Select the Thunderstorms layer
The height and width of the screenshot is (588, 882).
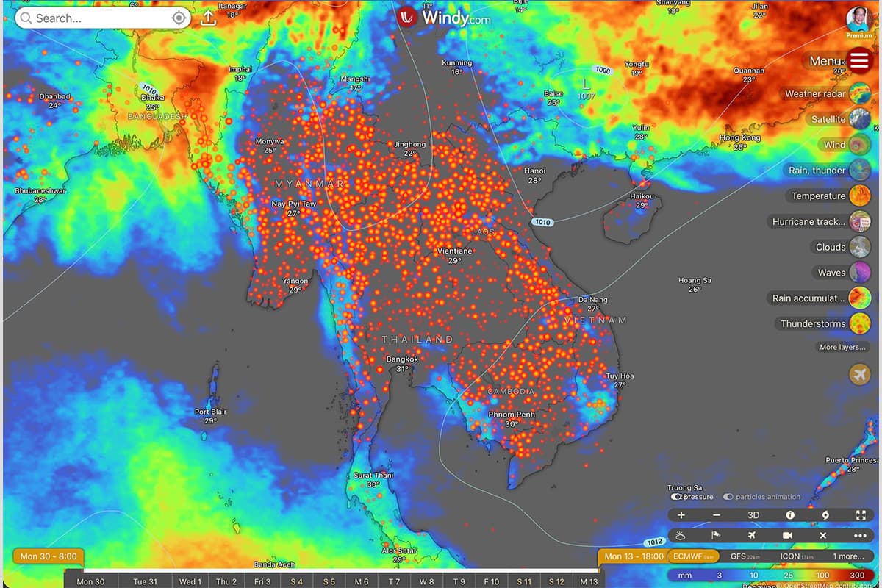tap(858, 323)
